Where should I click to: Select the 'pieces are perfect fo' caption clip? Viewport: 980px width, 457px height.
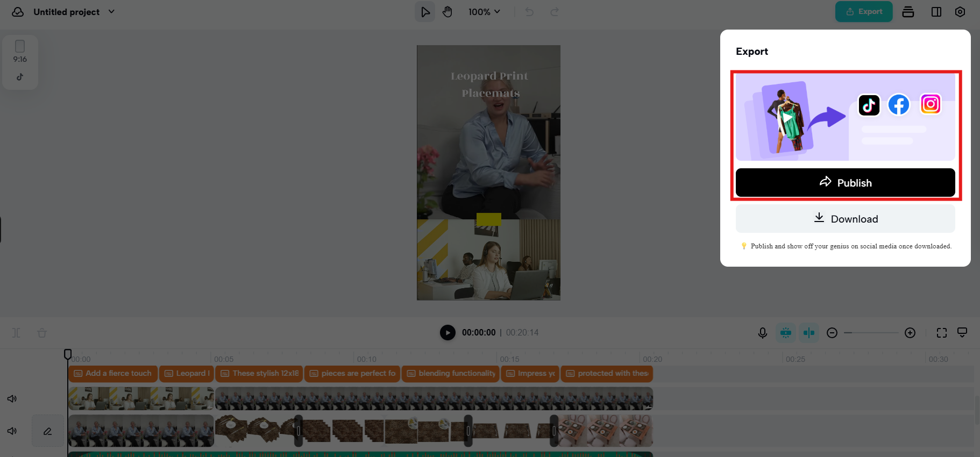352,373
